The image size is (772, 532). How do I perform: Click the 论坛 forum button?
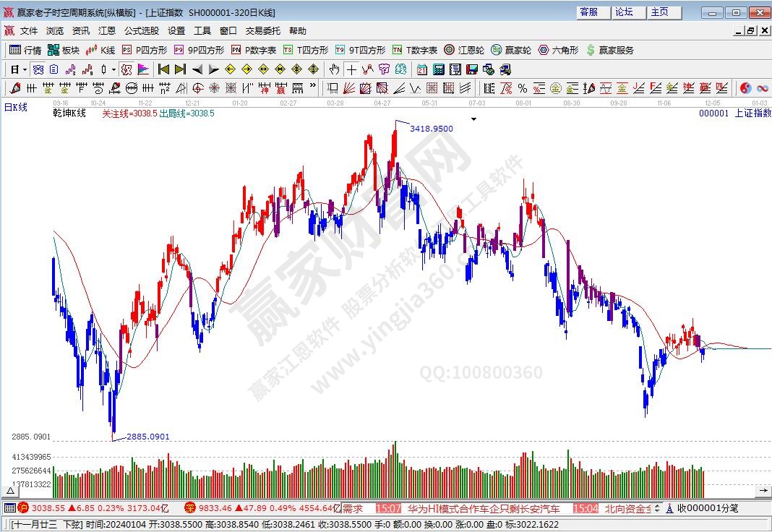pos(624,12)
